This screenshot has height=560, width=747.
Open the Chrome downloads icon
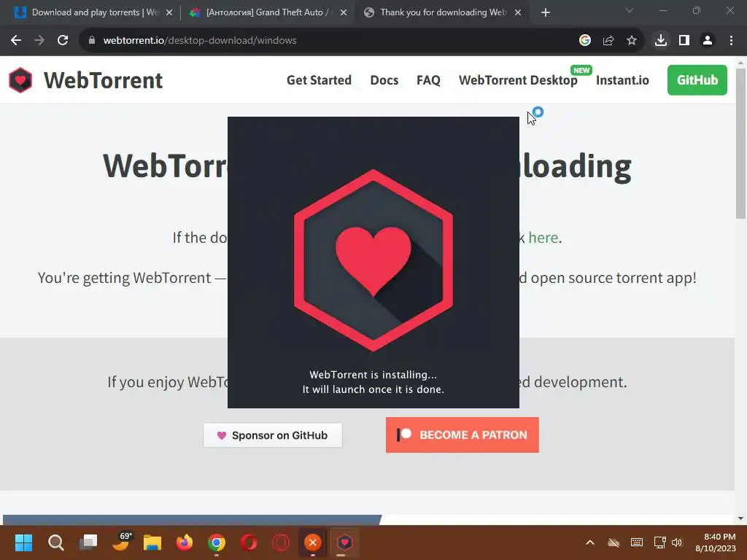tap(661, 41)
